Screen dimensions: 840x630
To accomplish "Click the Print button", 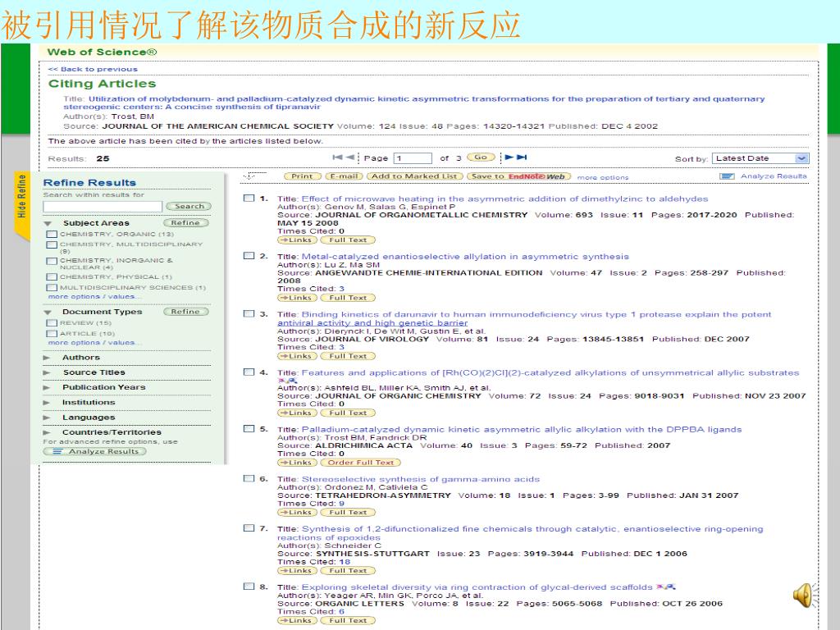I will coord(302,176).
